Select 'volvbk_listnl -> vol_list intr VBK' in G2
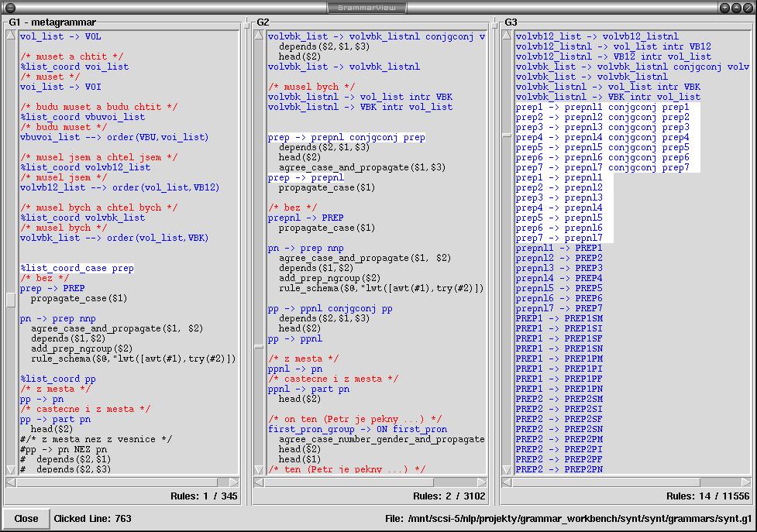This screenshot has width=757, height=532. [360, 97]
